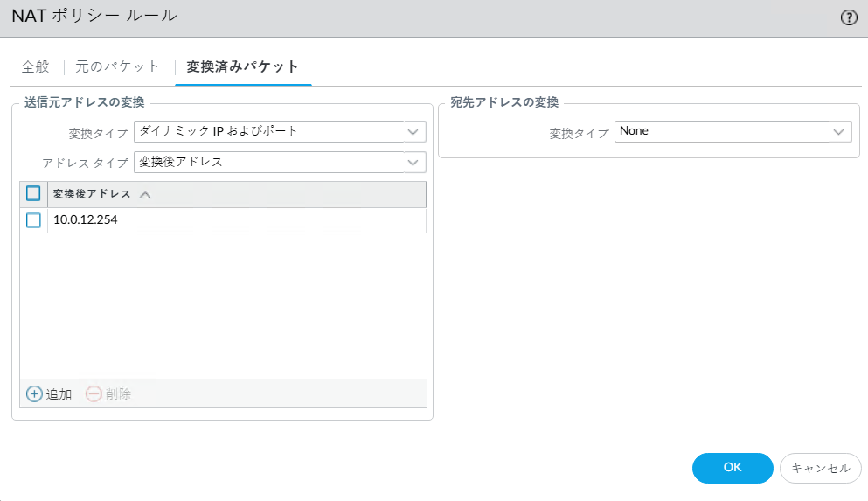Switch to the 全般 tab
Screen dimensions: 868x501
coord(35,66)
